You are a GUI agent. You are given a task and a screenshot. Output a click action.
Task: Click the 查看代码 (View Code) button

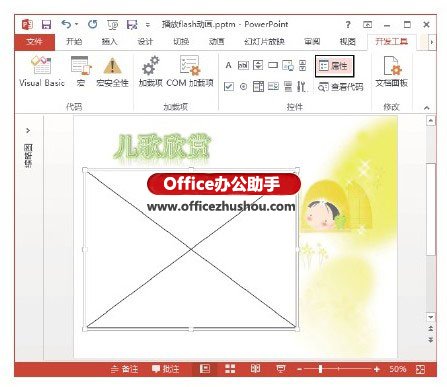point(340,87)
